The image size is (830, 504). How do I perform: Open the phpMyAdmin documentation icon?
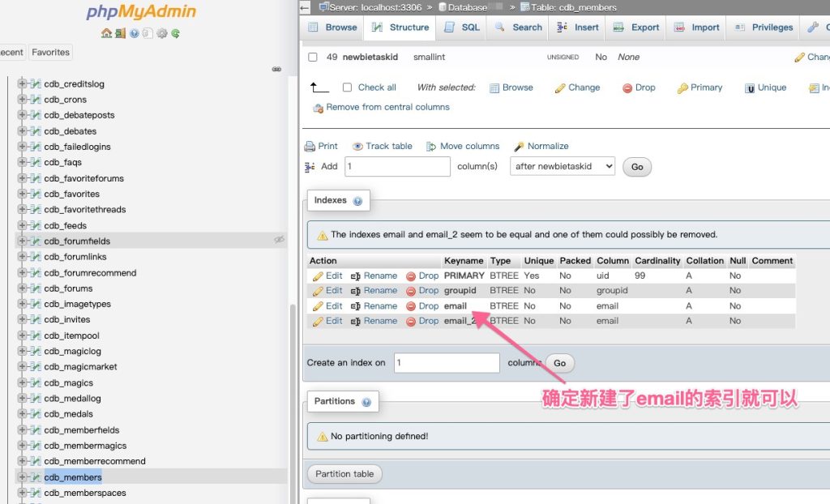click(x=133, y=34)
